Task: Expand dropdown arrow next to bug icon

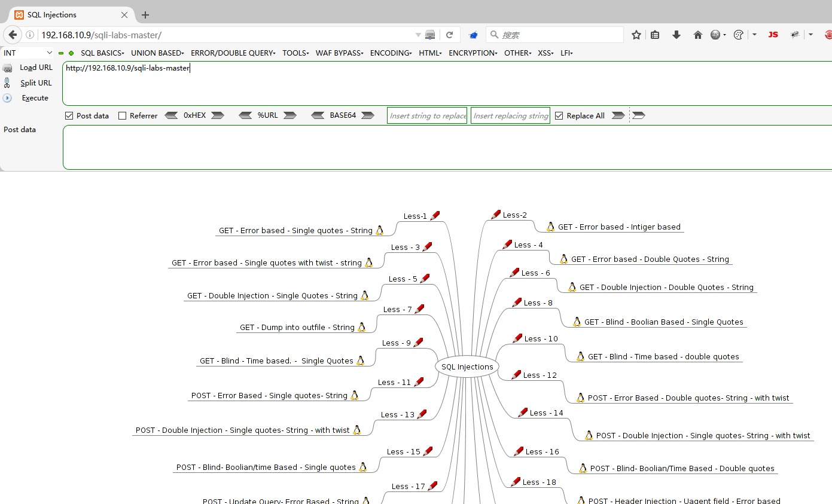Action: coord(810,35)
